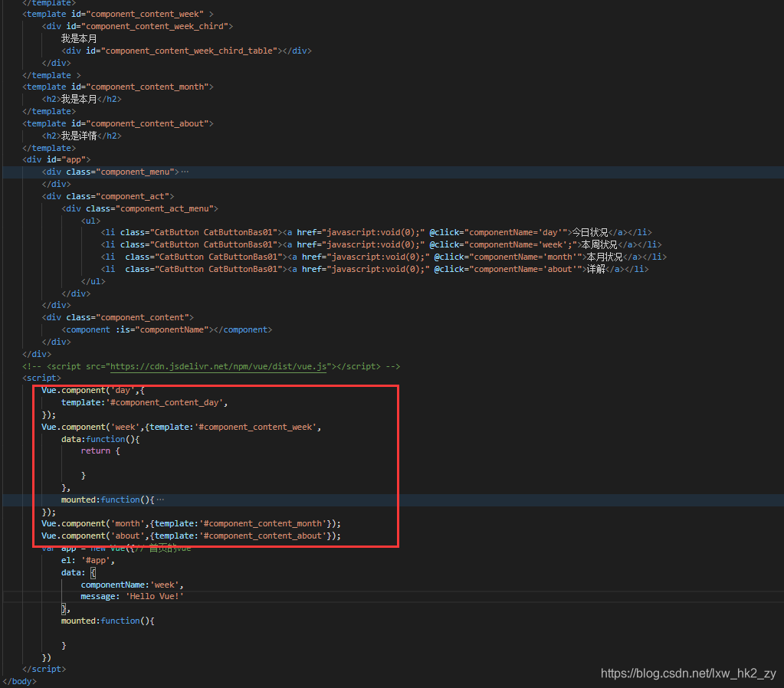Open the cdn.jsdelivr.net vue.js link
The height and width of the screenshot is (688, 784).
pyautogui.click(x=218, y=366)
